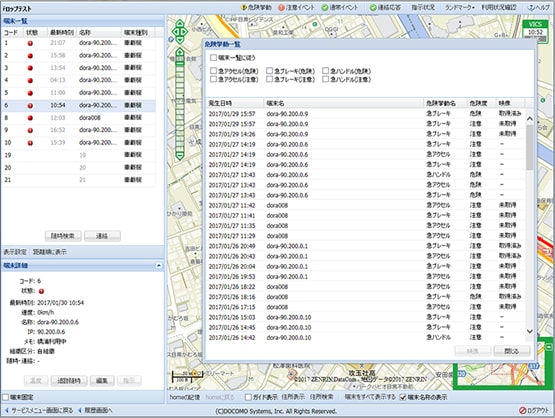Check 急アクセル(注意) filter

(213, 79)
